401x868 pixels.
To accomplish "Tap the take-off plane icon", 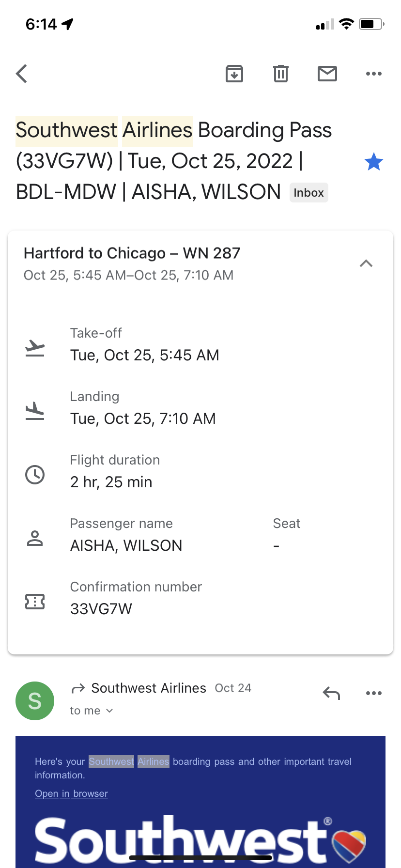I will pyautogui.click(x=35, y=348).
